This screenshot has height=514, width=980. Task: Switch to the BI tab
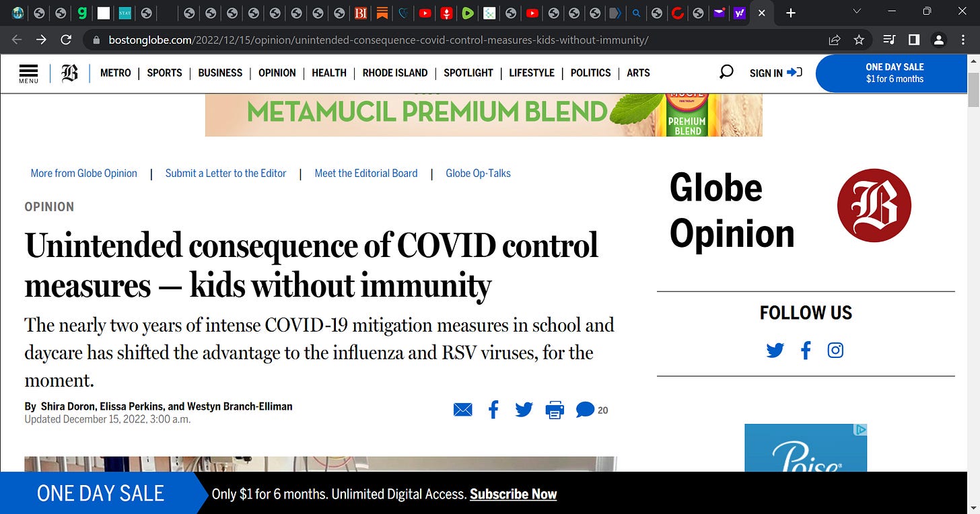[x=361, y=13]
